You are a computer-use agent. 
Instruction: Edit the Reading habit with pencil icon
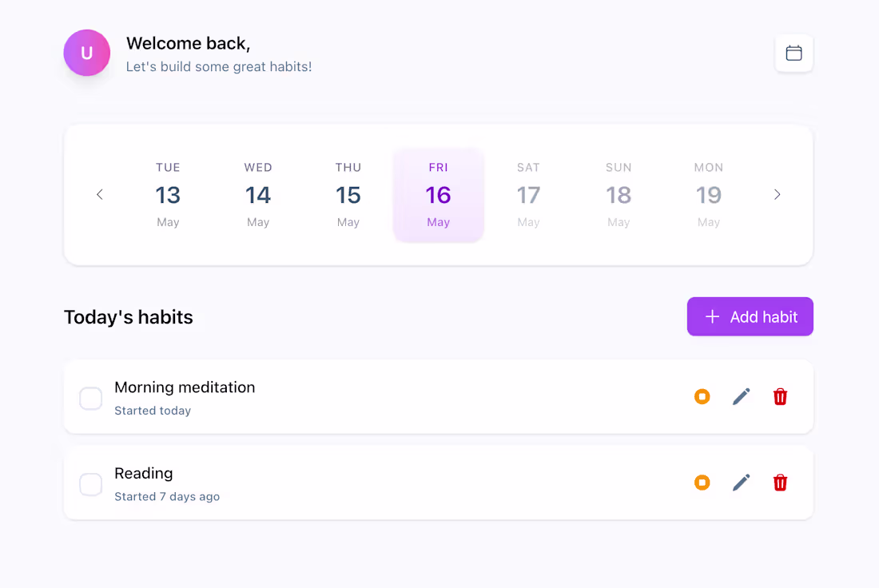[x=741, y=483]
